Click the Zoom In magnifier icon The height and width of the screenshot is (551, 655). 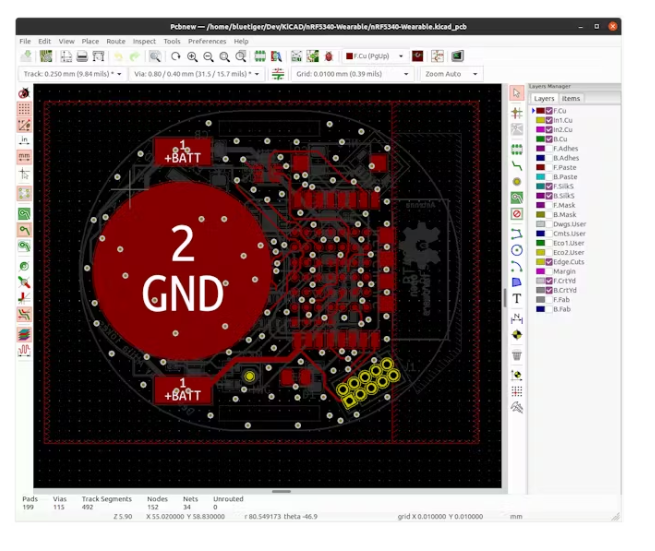click(192, 57)
